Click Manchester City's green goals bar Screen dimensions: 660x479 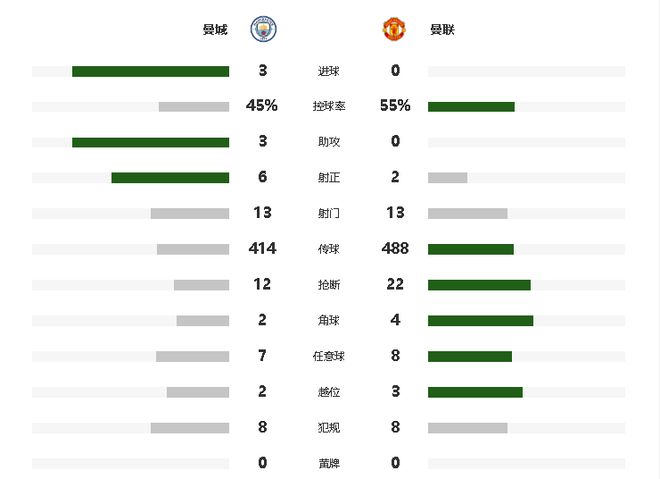pyautogui.click(x=151, y=71)
